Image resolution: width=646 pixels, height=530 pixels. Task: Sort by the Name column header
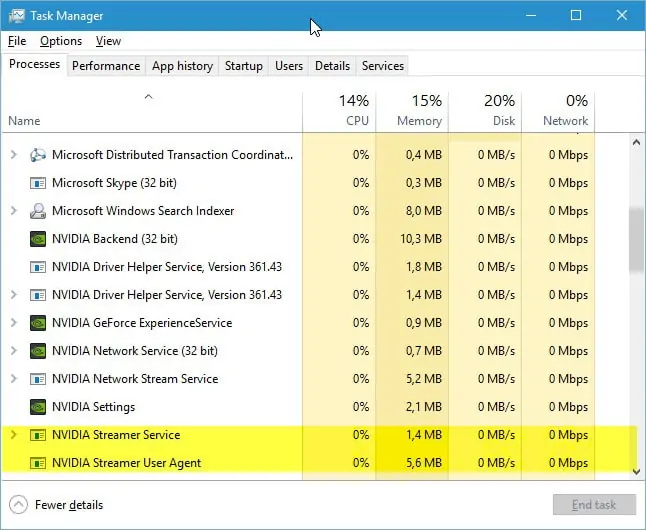tap(152, 112)
